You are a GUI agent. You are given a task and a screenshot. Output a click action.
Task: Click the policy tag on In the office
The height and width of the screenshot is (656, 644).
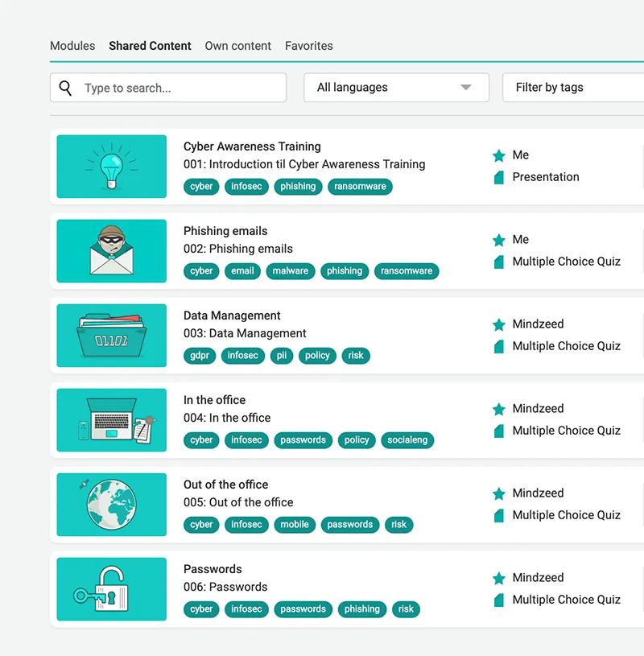pyautogui.click(x=357, y=439)
